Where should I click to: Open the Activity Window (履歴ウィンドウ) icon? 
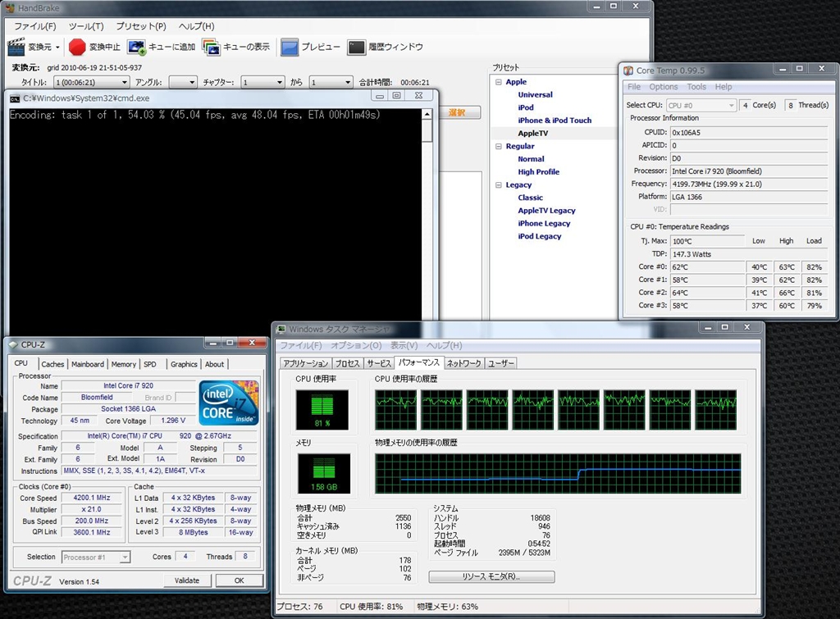click(356, 48)
